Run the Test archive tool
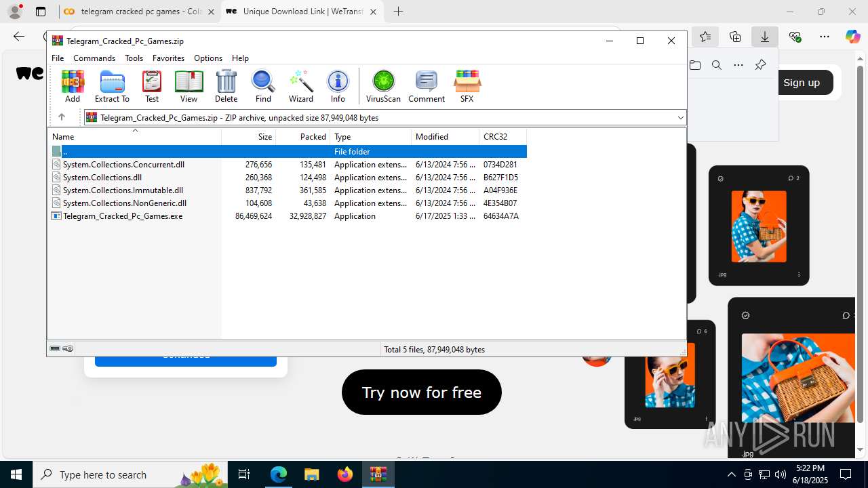The width and height of the screenshot is (868, 488). tap(152, 86)
